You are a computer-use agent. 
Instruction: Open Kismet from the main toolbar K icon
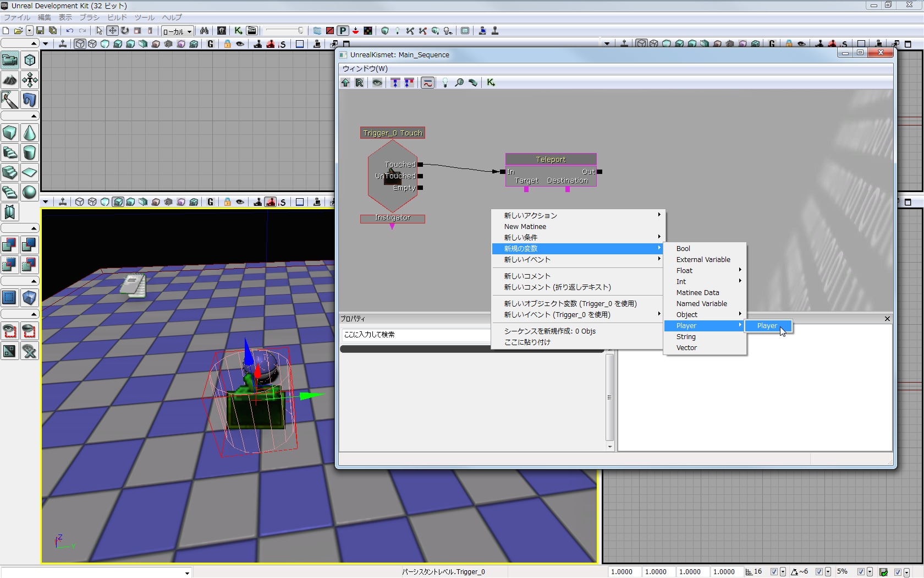238,31
